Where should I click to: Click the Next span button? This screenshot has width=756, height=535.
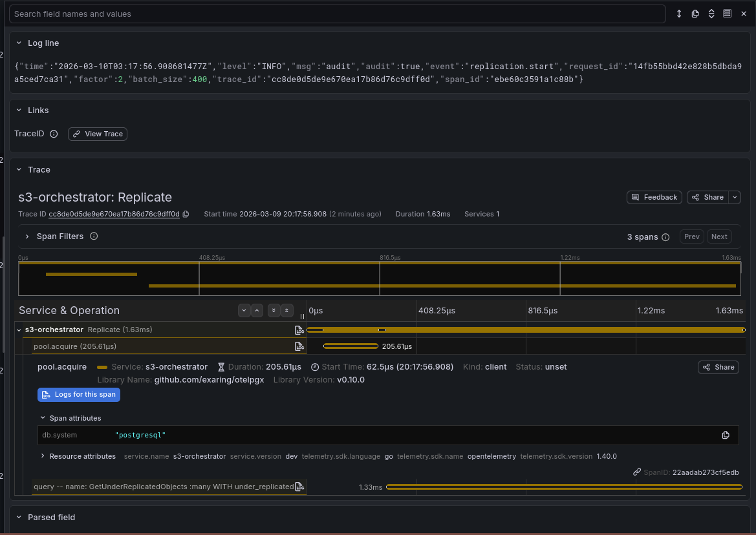click(719, 236)
